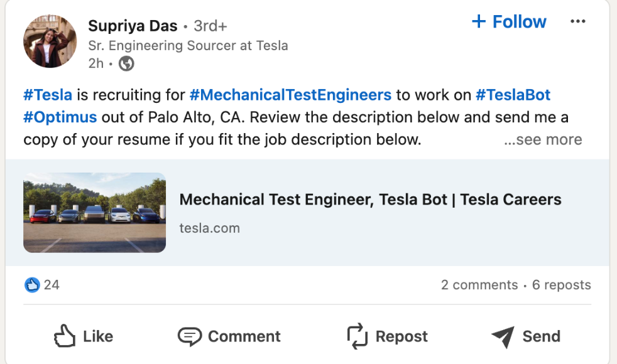
Task: Open the #TeslaBot hashtag
Action: click(513, 95)
